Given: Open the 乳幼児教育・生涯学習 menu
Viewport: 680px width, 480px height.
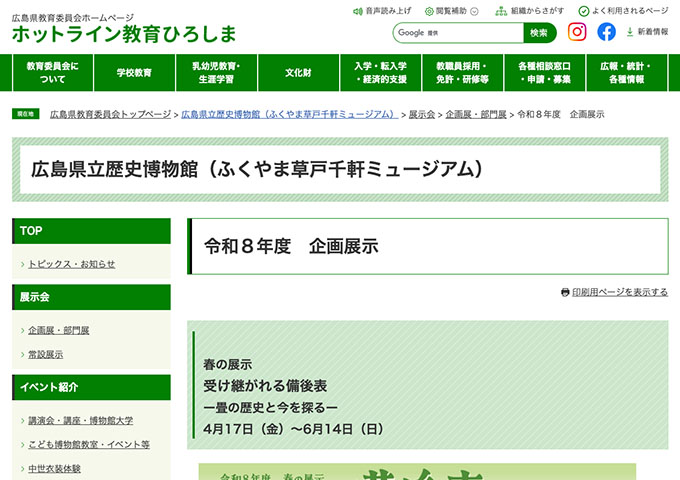Looking at the screenshot, I should 216,73.
